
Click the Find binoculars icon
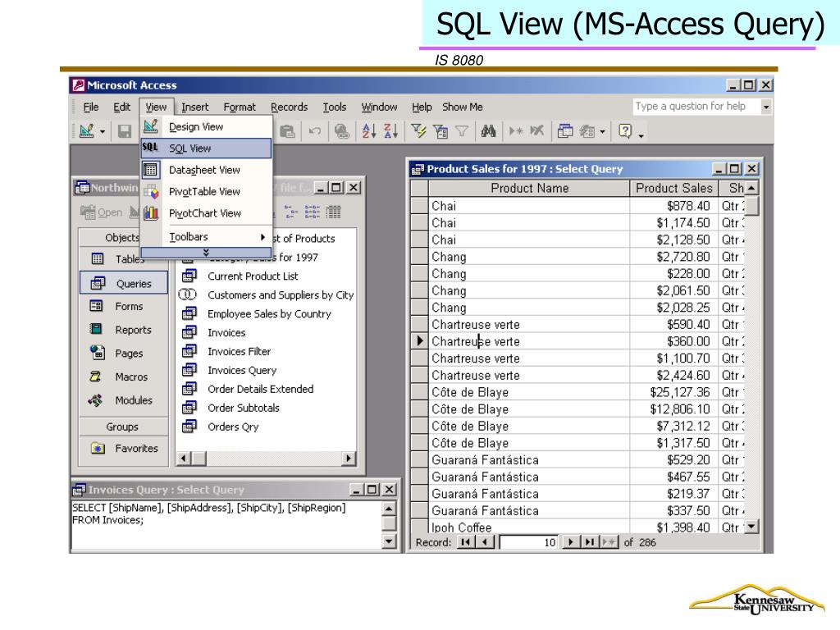(x=488, y=131)
